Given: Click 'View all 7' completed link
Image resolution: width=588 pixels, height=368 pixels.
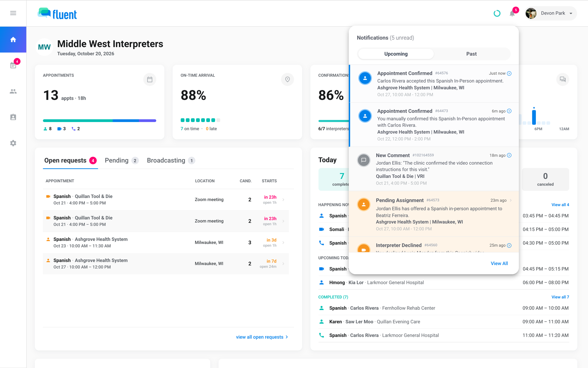Looking at the screenshot, I should click(560, 297).
